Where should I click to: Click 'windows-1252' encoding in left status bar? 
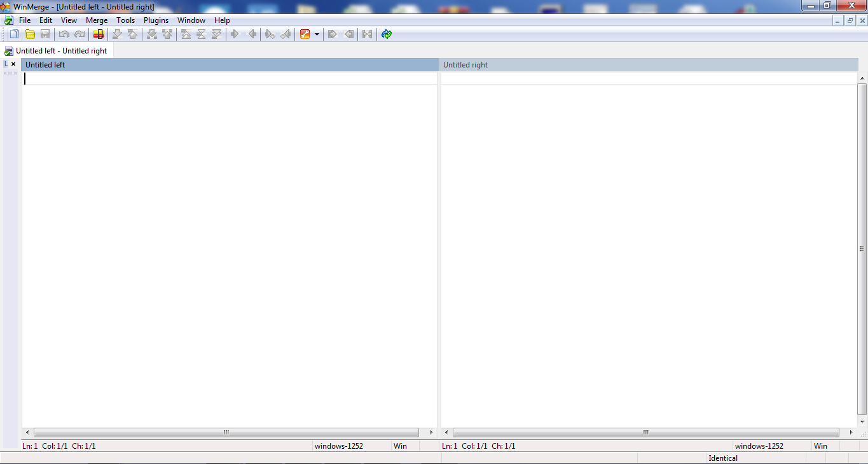(339, 446)
